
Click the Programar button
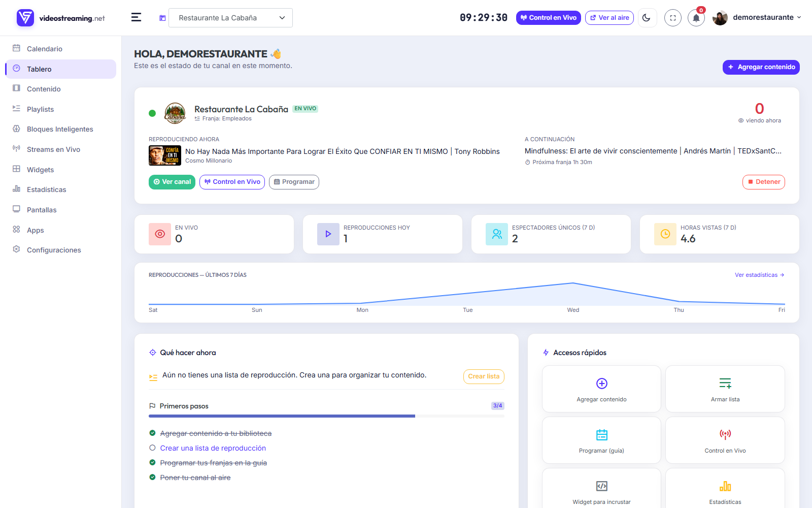294,182
